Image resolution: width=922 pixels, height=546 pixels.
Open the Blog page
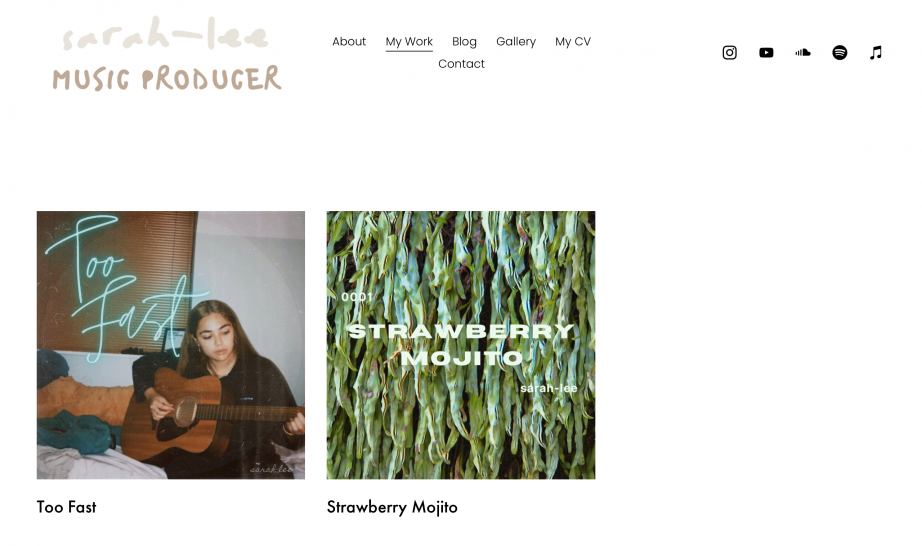[x=464, y=42]
